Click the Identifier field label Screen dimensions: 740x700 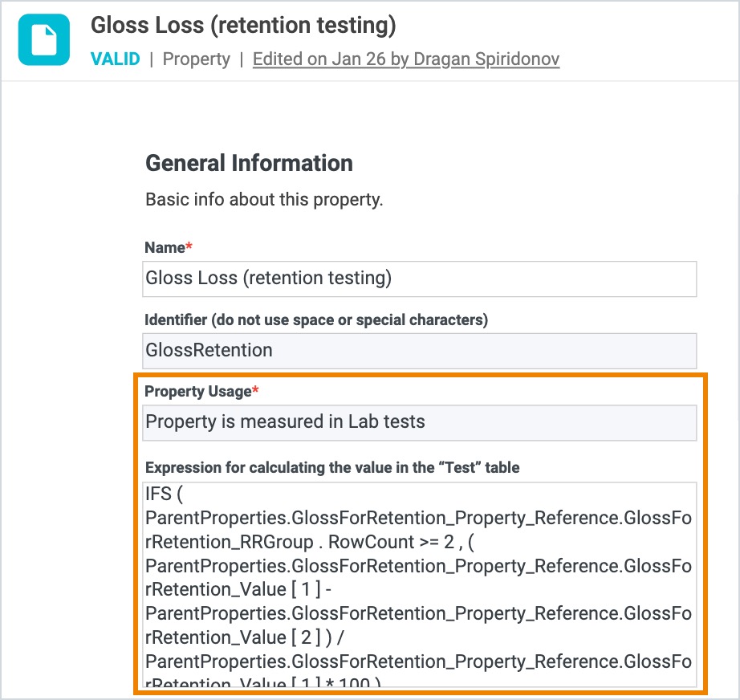pos(315,319)
